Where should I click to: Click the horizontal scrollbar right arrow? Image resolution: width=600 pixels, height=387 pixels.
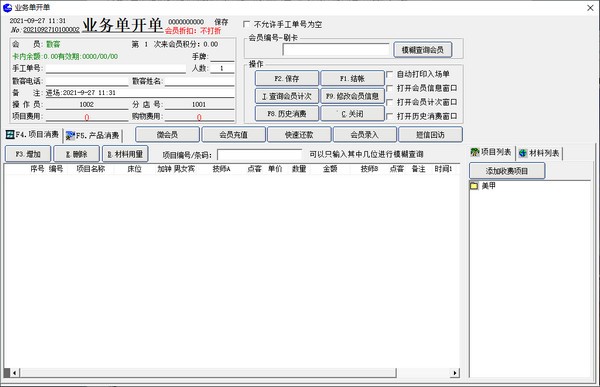pyautogui.click(x=455, y=372)
